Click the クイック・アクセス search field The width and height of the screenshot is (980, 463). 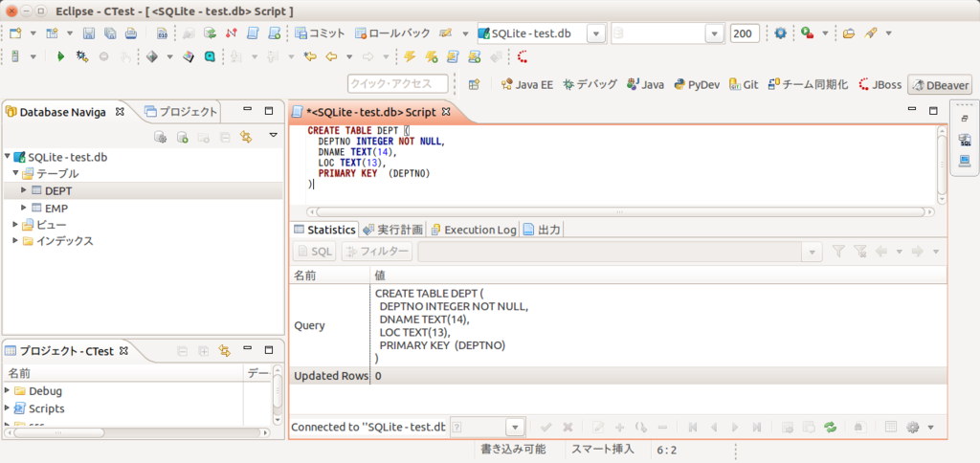coord(398,84)
